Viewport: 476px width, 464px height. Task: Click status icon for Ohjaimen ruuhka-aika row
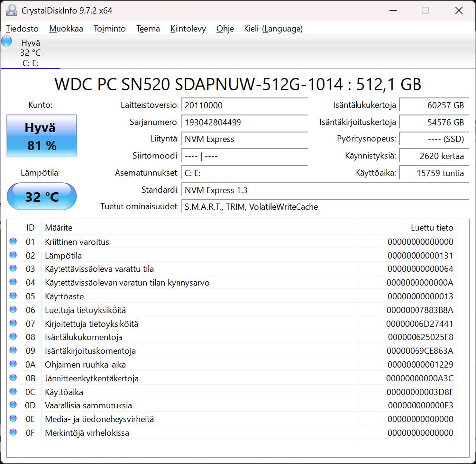(x=13, y=364)
